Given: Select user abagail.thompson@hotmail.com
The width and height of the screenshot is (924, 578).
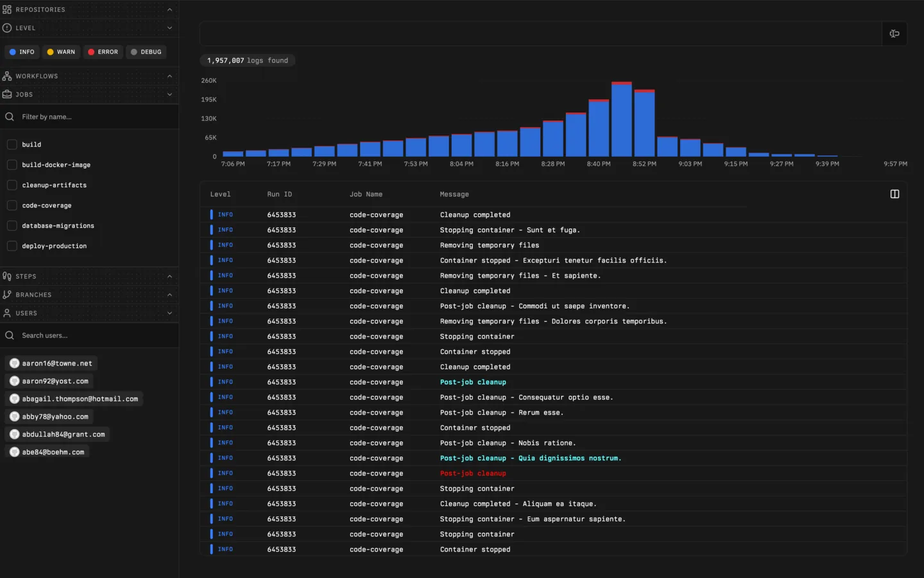Looking at the screenshot, I should pos(74,399).
